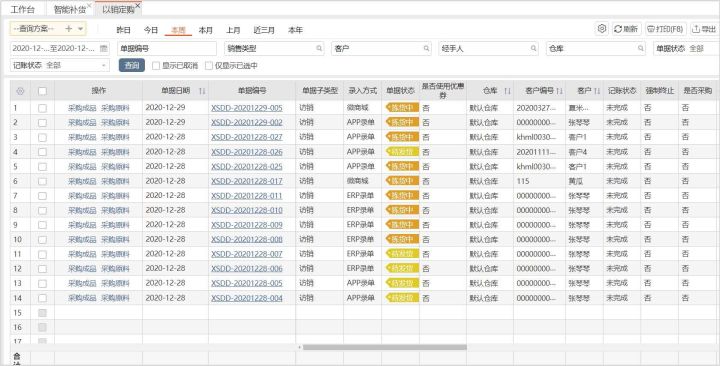Sort by 客户 column using its sort icon

[596, 91]
